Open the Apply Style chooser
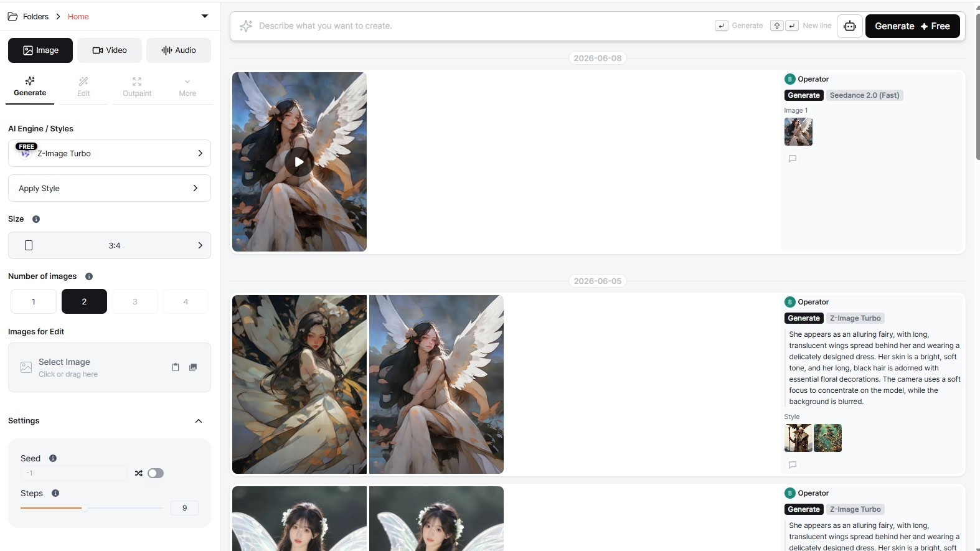980x551 pixels. [110, 188]
